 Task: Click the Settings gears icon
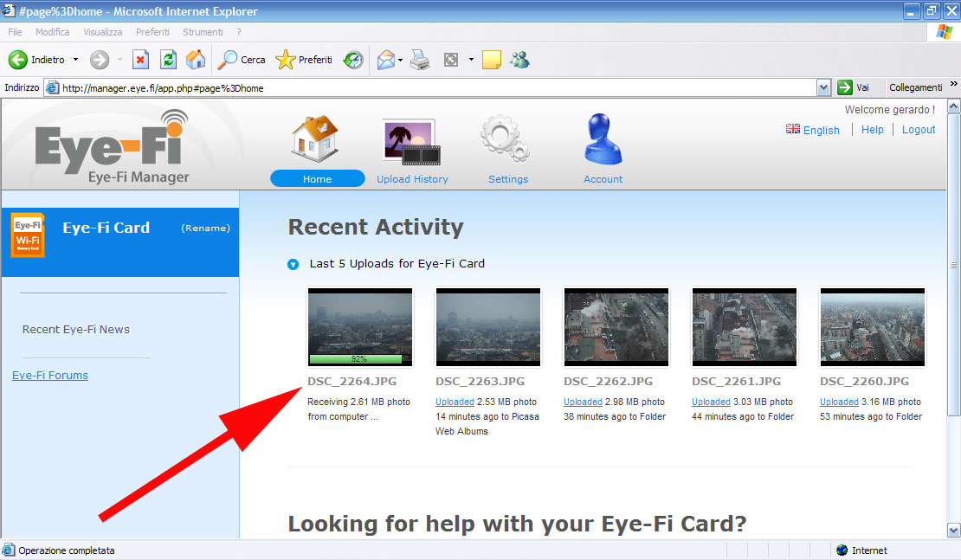pos(506,138)
